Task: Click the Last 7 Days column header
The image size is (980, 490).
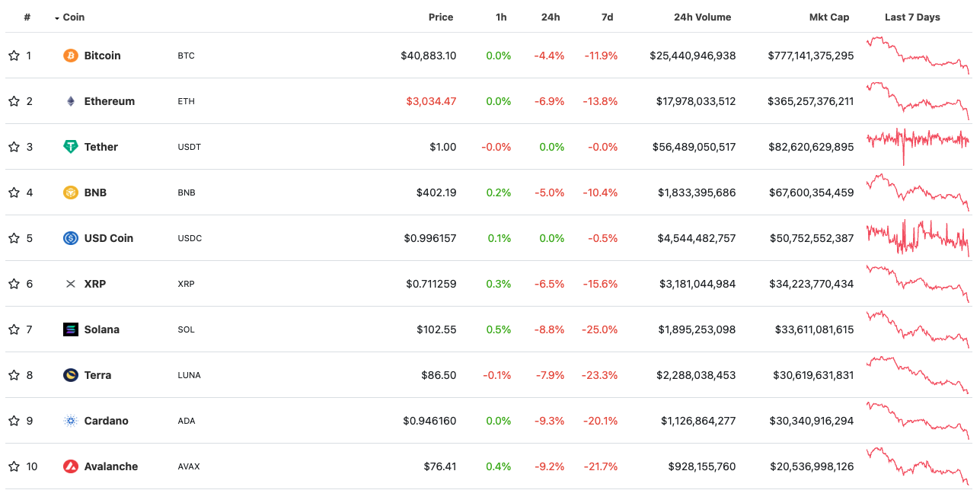Action: [912, 17]
